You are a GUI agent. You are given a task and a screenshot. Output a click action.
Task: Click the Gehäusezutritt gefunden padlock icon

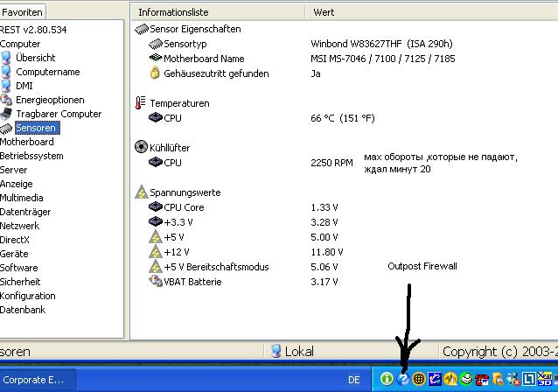tap(155, 73)
